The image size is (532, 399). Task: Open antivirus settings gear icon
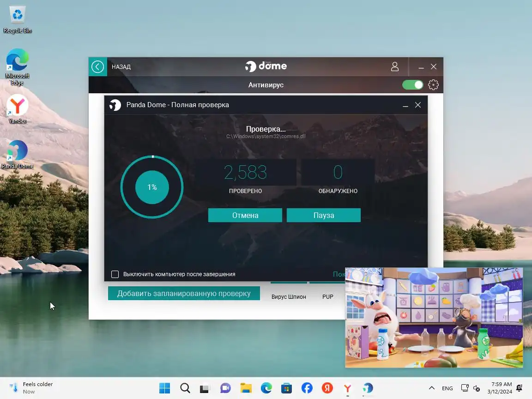[x=433, y=85]
